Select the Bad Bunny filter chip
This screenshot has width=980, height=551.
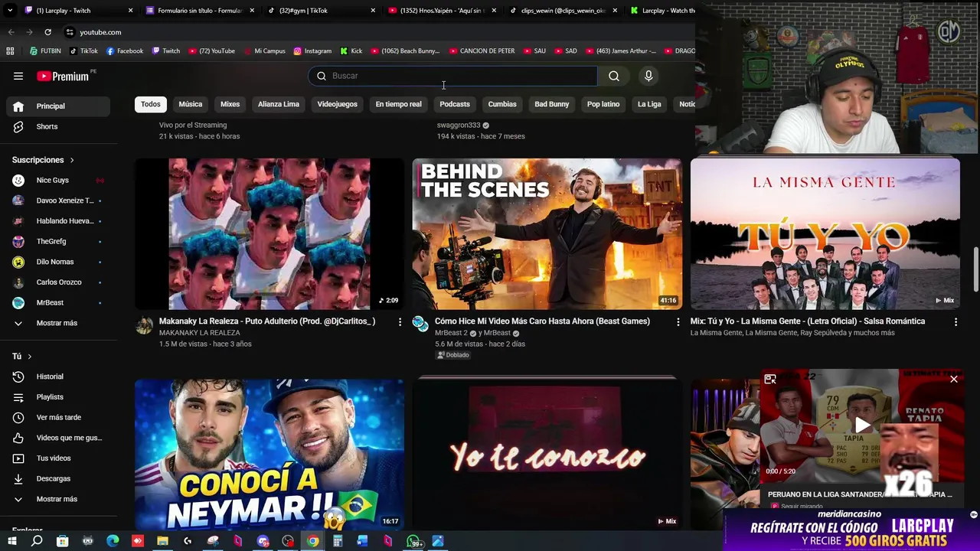coord(552,104)
